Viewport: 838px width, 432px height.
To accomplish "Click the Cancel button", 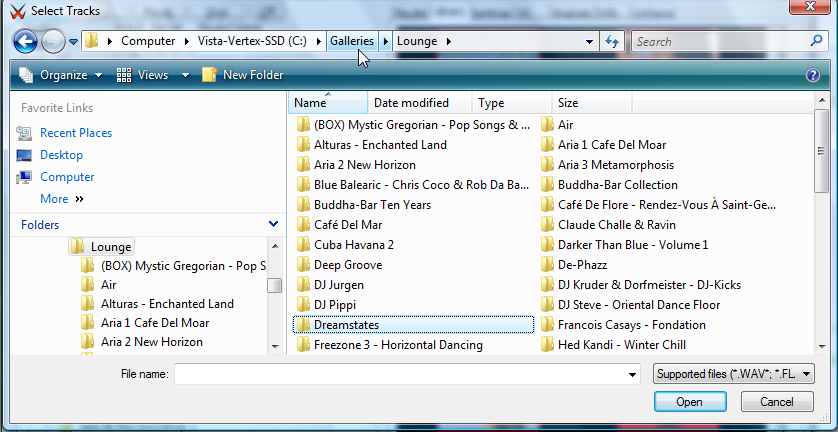I will coord(777,402).
